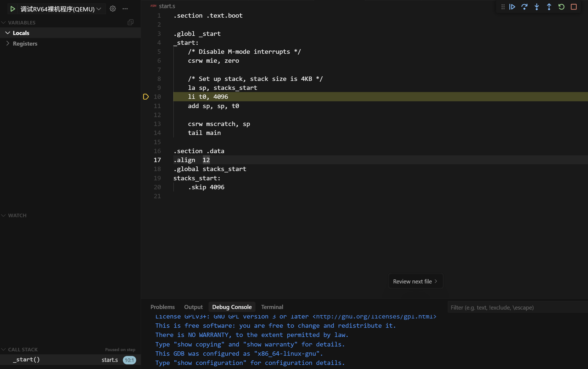The image size is (588, 369).
Task: Continue execution from the debug toolbar
Action: 512,7
